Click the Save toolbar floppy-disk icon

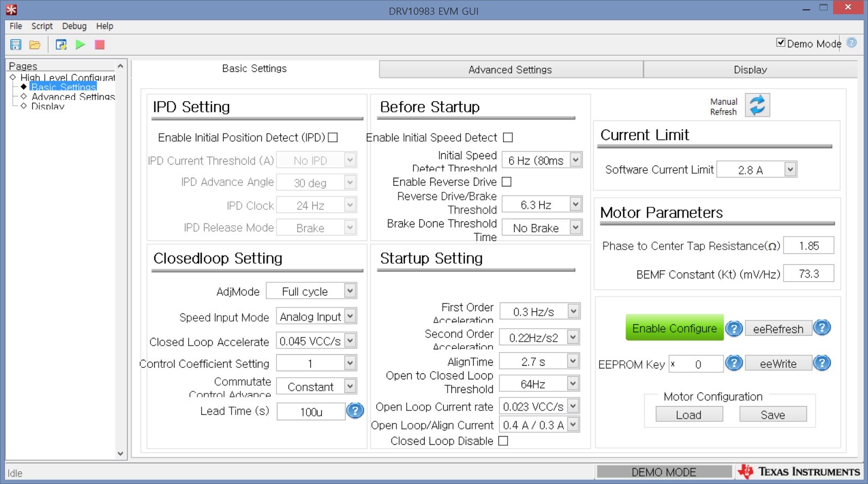[x=16, y=45]
